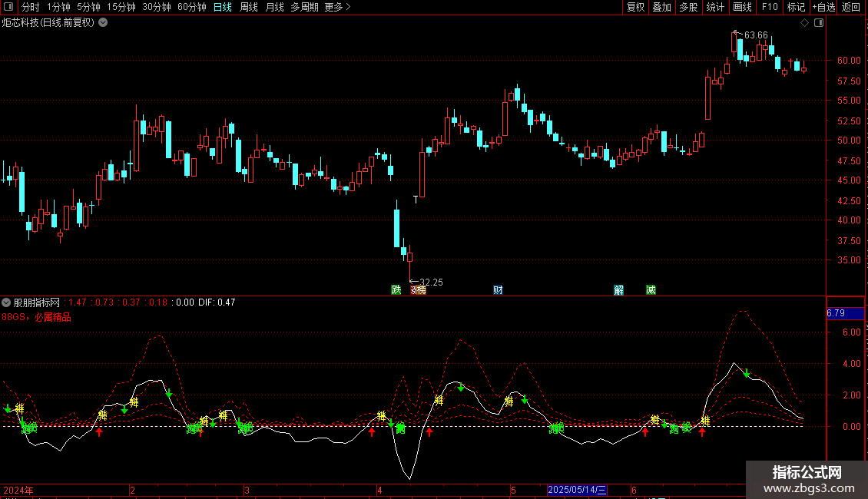This screenshot has height=499, width=868.
Task: Click the 2024年 year label on the time axis
Action: click(x=18, y=491)
